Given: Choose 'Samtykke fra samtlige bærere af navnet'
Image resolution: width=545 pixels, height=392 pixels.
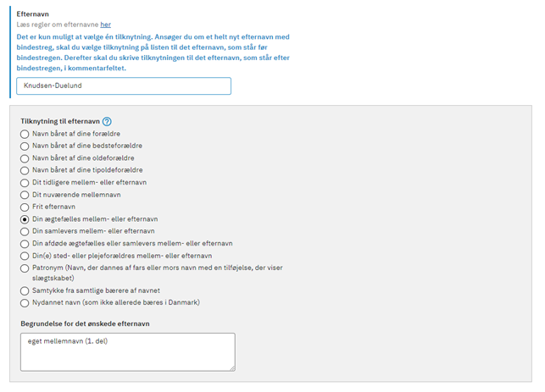Looking at the screenshot, I should (x=25, y=291).
